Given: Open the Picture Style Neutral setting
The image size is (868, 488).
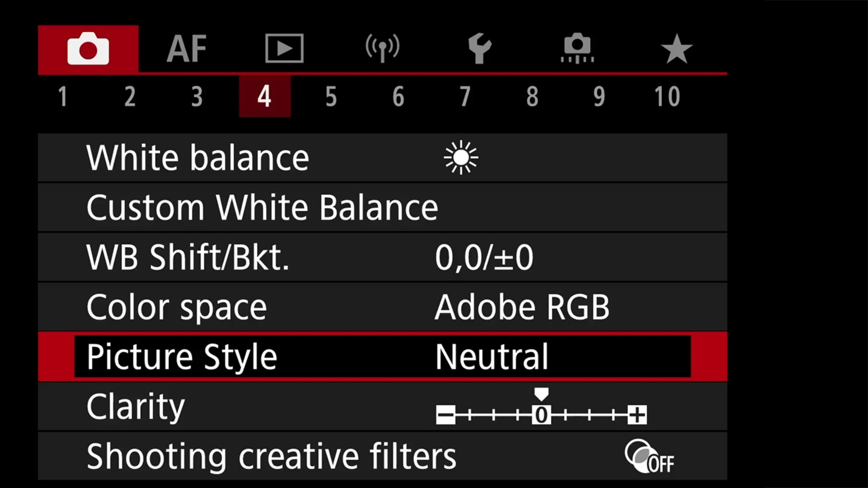Looking at the screenshot, I should [491, 357].
